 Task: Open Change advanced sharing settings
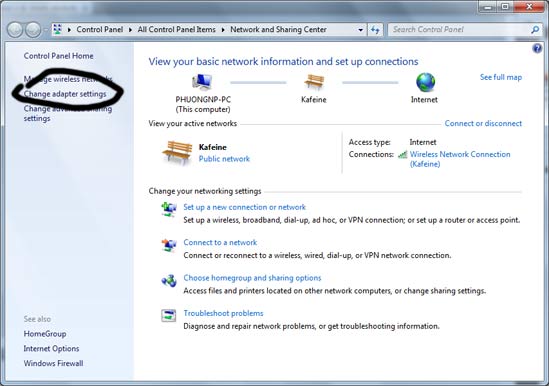pos(68,113)
